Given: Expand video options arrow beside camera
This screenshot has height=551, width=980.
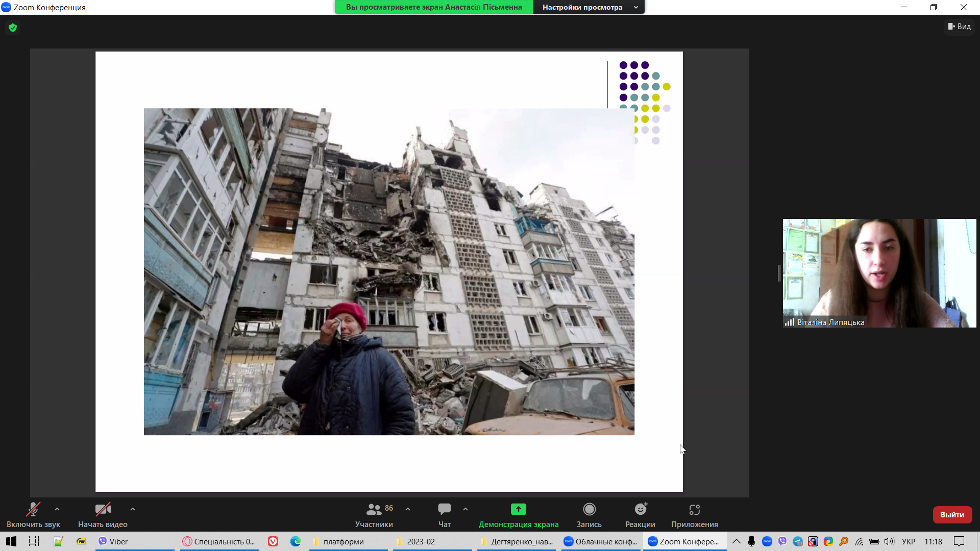Looking at the screenshot, I should click(x=133, y=509).
